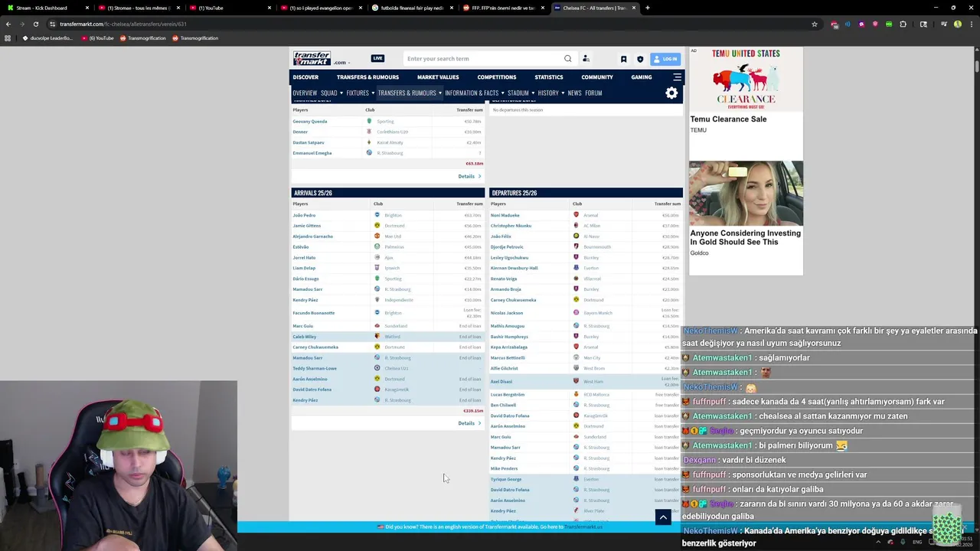Image resolution: width=980 pixels, height=551 pixels.
Task: Click Watford crest in Caleb Wiley row
Action: [377, 337]
